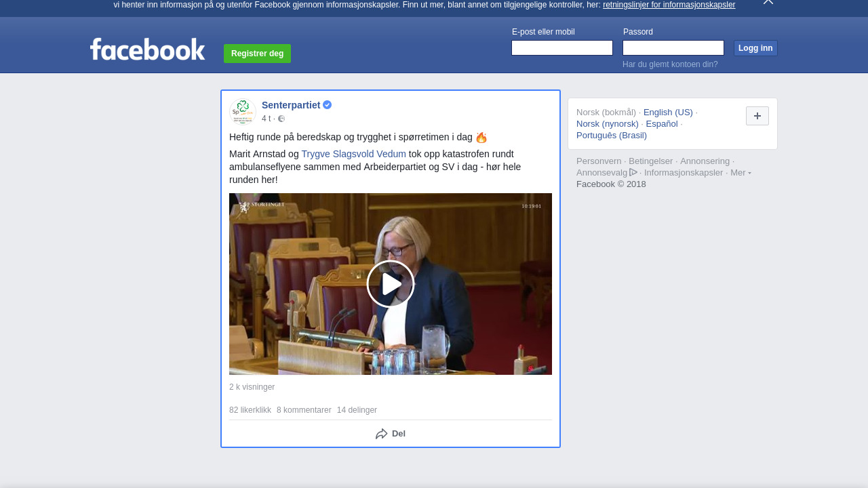868x488 pixels.
Task: Click the Del share arrow button
Action: 391,434
